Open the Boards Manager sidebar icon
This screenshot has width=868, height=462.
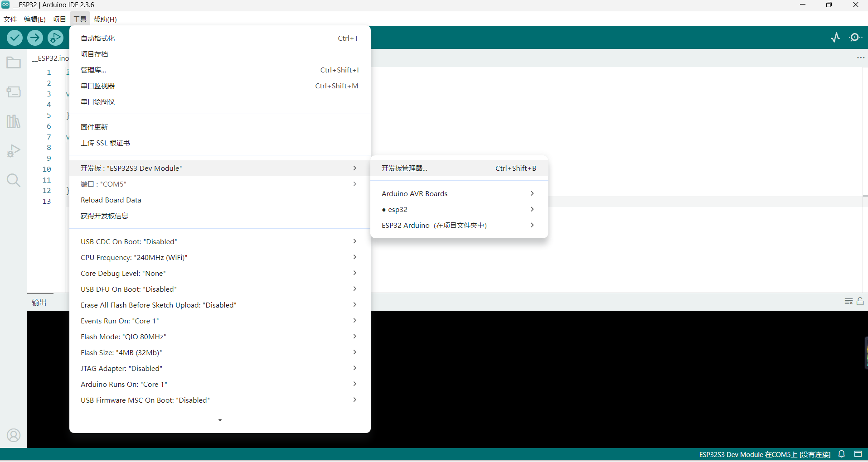(x=14, y=92)
